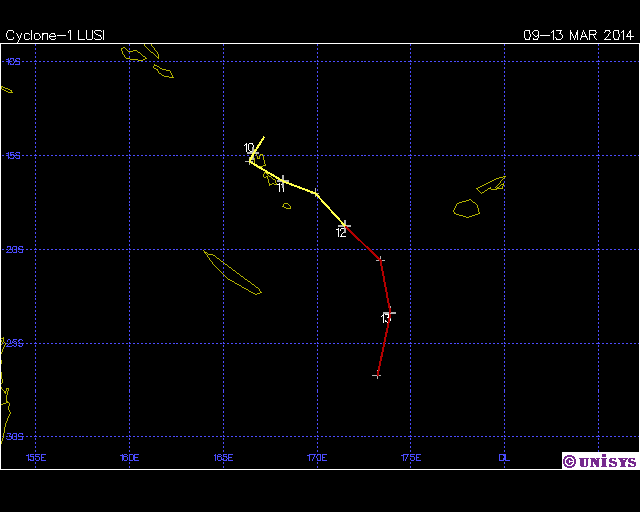This screenshot has width=640, height=512.
Task: Click the final track point below marker 13
Action: [377, 375]
